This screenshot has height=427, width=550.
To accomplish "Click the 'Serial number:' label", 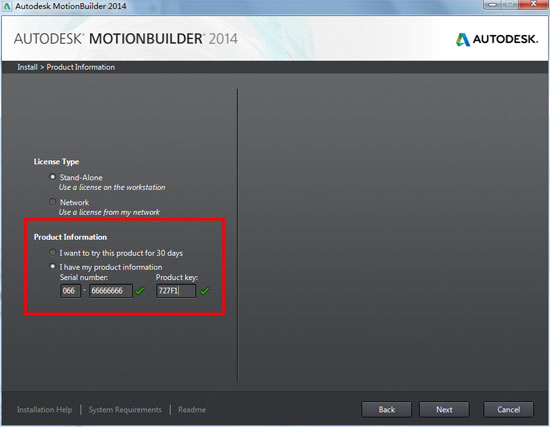I will tap(84, 277).
